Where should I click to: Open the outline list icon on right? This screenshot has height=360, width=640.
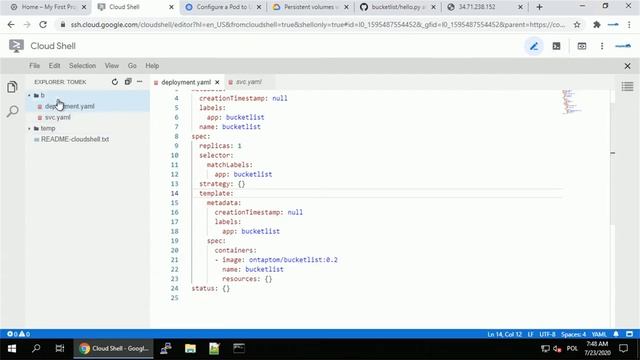coord(627,86)
